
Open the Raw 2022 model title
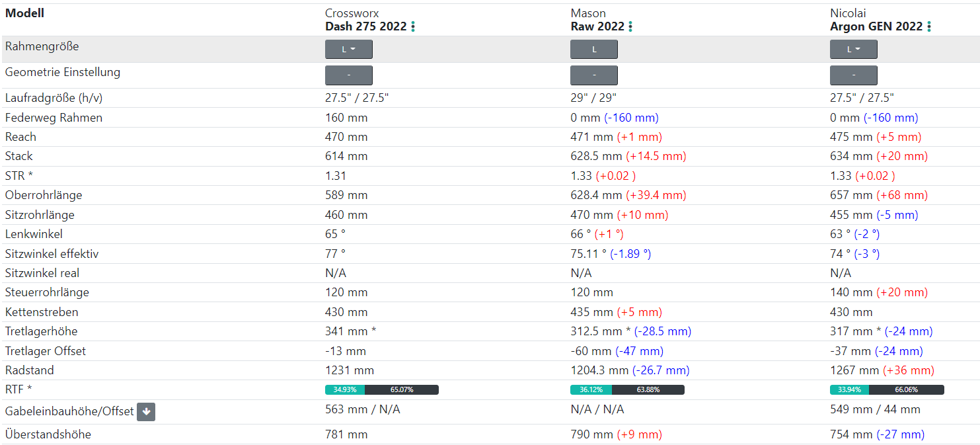coord(597,26)
